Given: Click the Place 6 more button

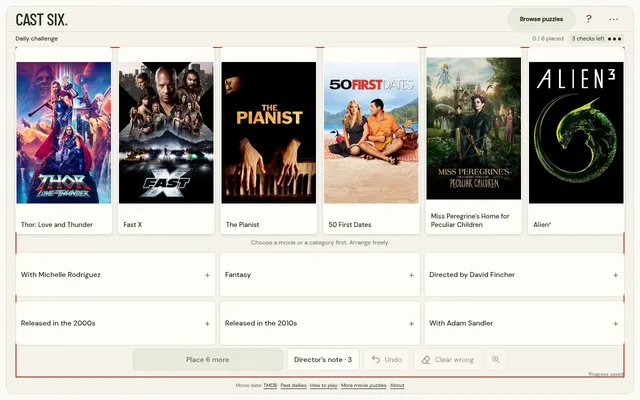Looking at the screenshot, I should click(x=208, y=360).
